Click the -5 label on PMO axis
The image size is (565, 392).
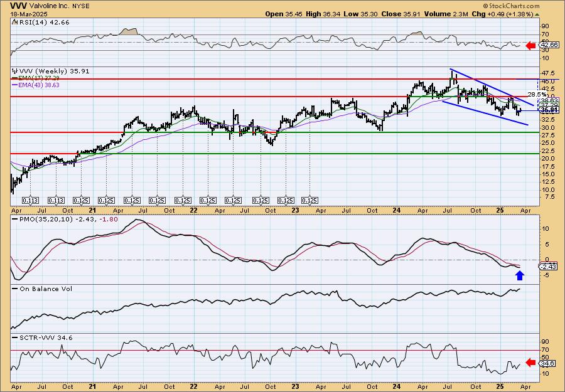pyautogui.click(x=545, y=275)
